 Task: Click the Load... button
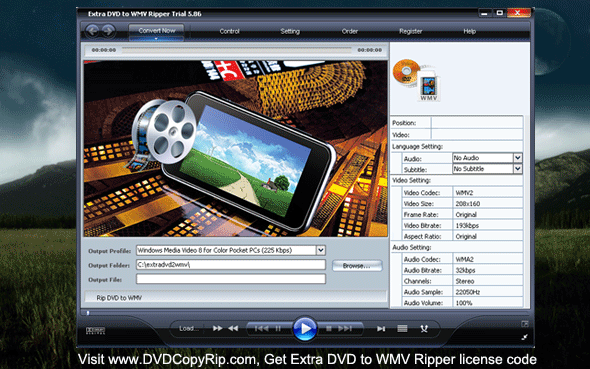(x=189, y=328)
